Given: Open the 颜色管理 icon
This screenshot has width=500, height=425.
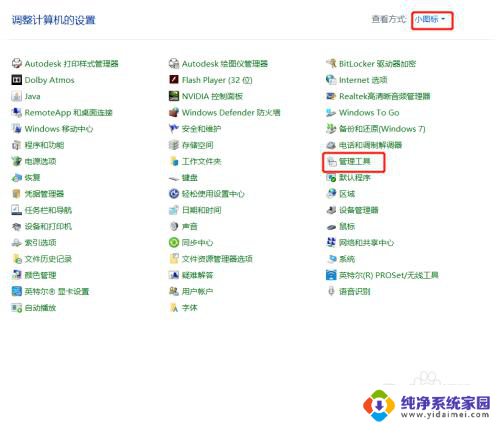Looking at the screenshot, I should pos(17,275).
